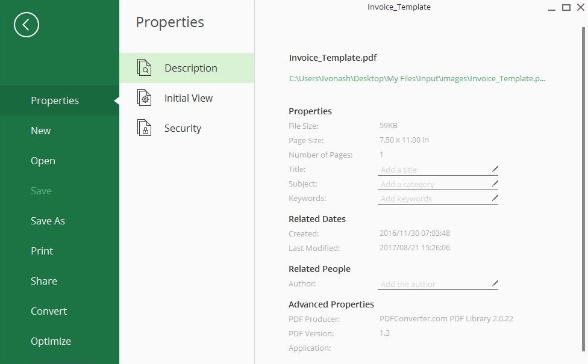Click the Security lock page icon
The image size is (588, 364).
click(144, 128)
